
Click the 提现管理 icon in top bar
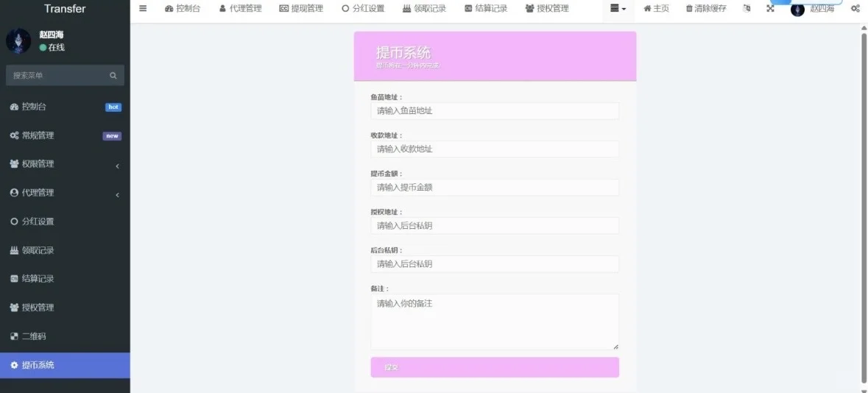click(283, 8)
